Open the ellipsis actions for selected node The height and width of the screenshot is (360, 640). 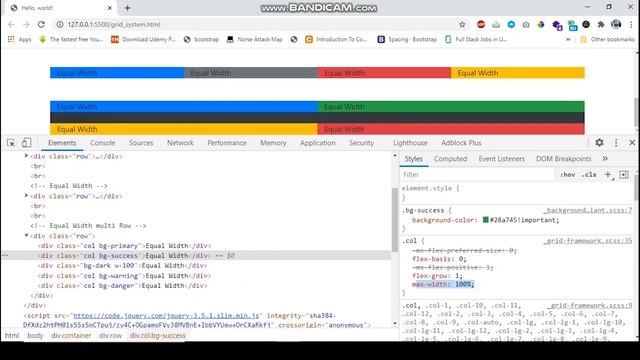click(x=5, y=256)
